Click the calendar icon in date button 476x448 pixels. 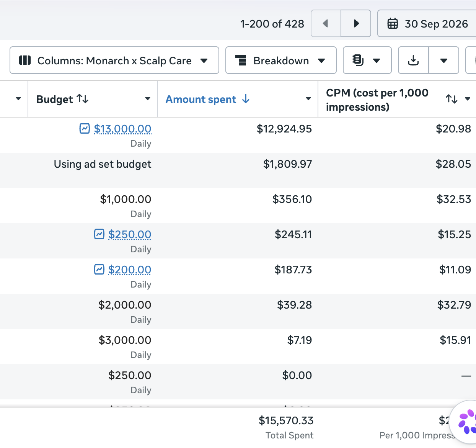393,23
